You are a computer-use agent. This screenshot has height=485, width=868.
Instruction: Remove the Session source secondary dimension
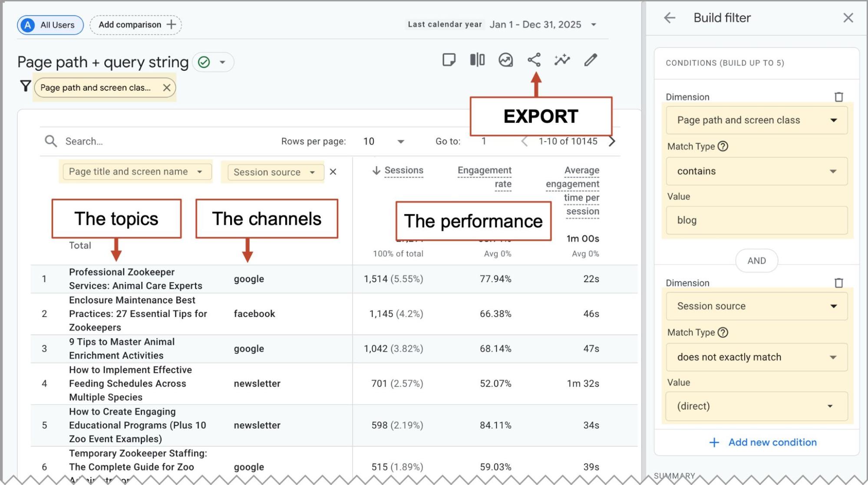333,172
